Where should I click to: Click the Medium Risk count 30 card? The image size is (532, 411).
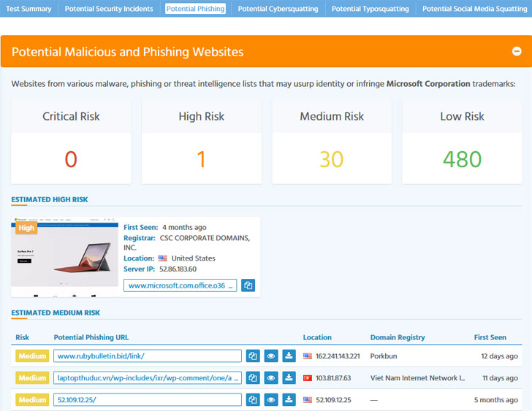(x=332, y=142)
